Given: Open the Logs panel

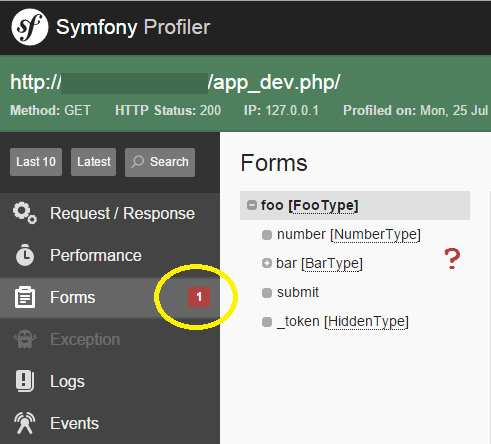Looking at the screenshot, I should coord(110,381).
